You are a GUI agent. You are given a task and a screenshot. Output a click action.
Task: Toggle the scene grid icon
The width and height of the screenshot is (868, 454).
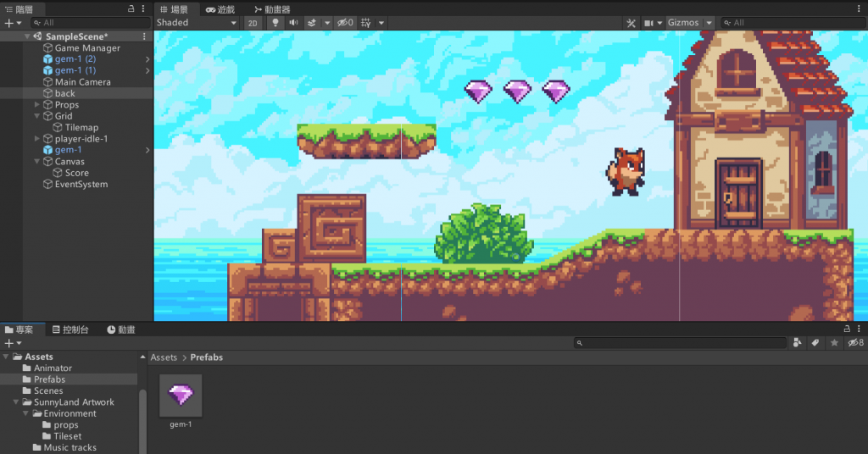click(x=366, y=23)
